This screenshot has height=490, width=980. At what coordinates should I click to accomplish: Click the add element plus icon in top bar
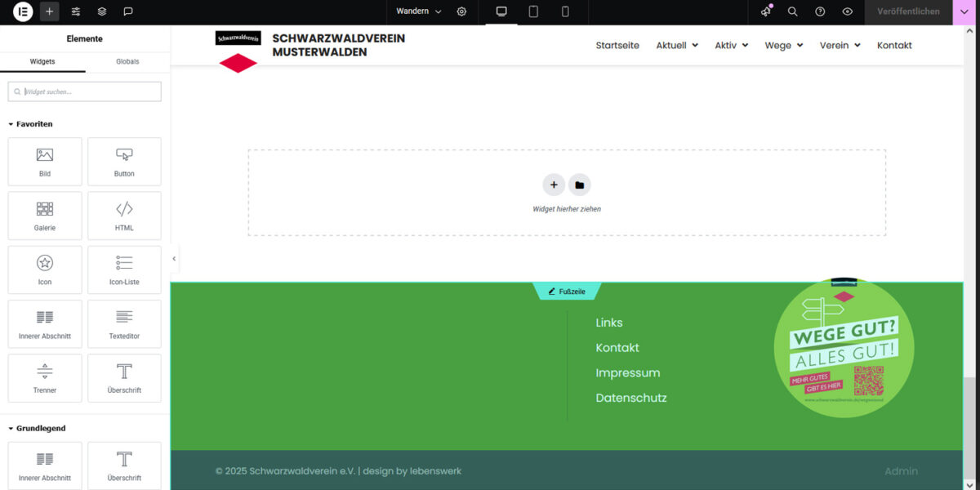tap(50, 11)
